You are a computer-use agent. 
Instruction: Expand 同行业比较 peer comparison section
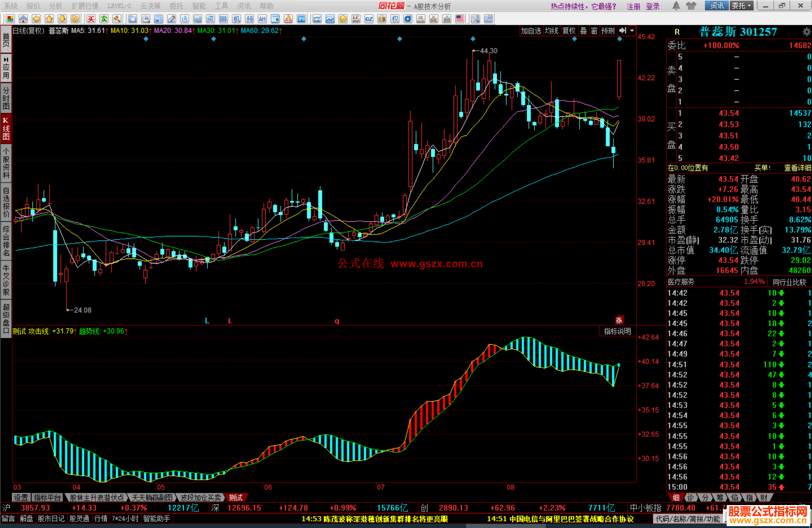pos(789,282)
